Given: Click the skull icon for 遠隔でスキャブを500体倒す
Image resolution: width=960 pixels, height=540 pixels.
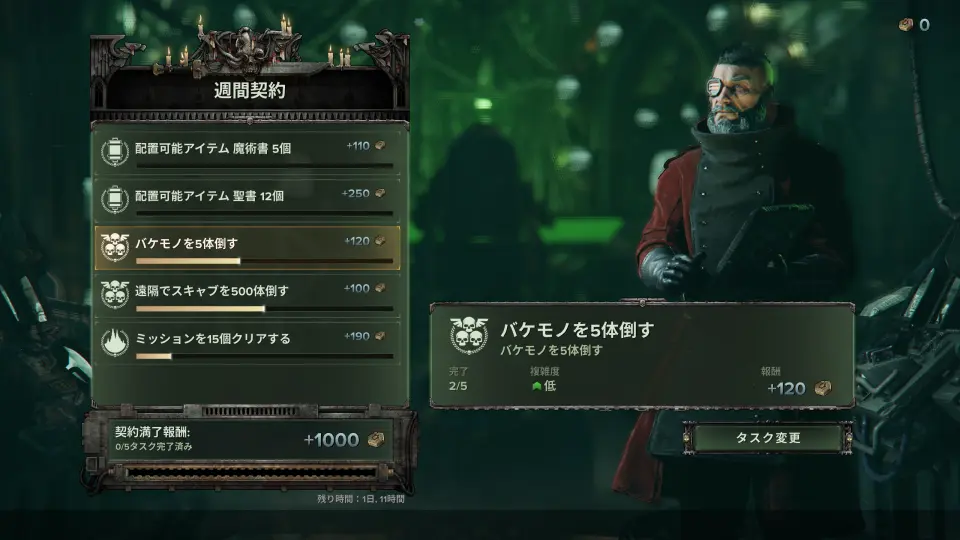Looking at the screenshot, I should (x=114, y=294).
